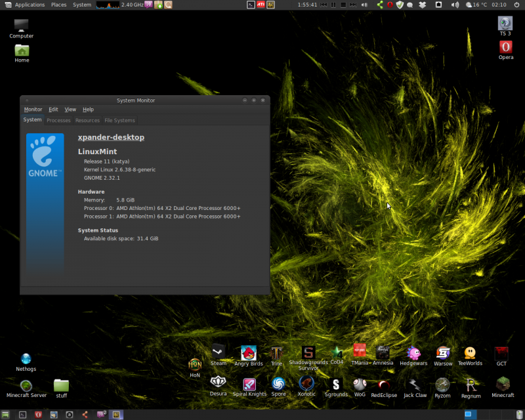Open the Home folder desktop icon
525x420 pixels.
click(x=22, y=54)
